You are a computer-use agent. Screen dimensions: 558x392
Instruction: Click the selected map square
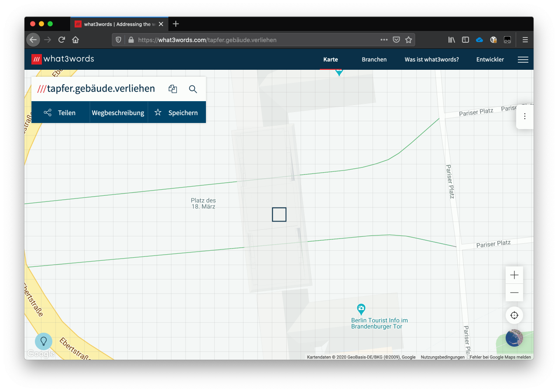[x=279, y=215]
